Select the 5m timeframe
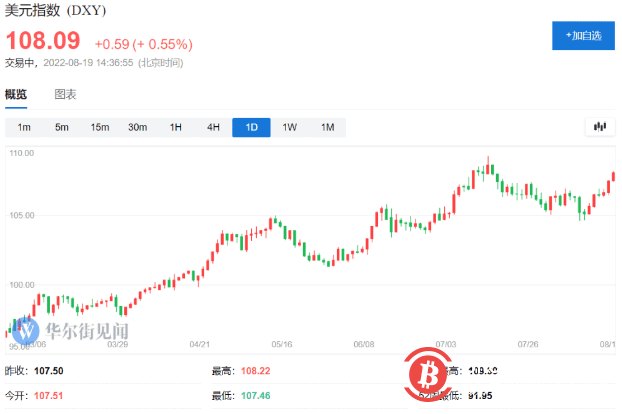The height and width of the screenshot is (414, 622). (x=61, y=127)
